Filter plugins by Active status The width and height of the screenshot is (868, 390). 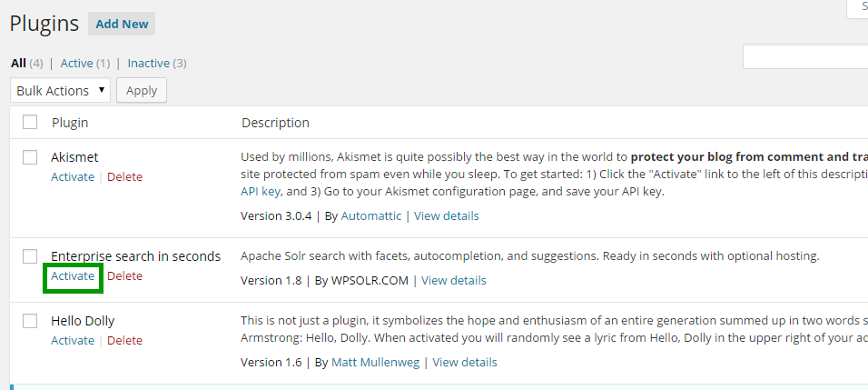(76, 63)
